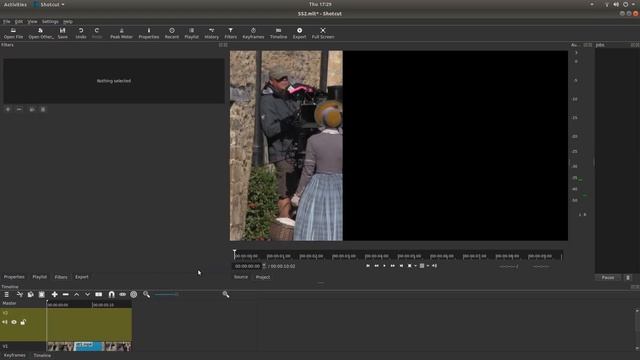Click the player volume speaker
The width and height of the screenshot is (640, 360).
(434, 266)
